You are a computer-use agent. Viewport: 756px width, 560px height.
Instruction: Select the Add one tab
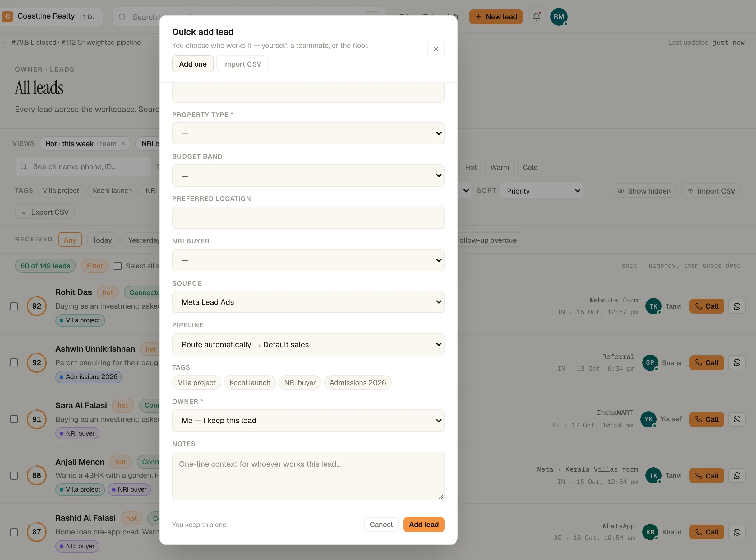point(193,64)
